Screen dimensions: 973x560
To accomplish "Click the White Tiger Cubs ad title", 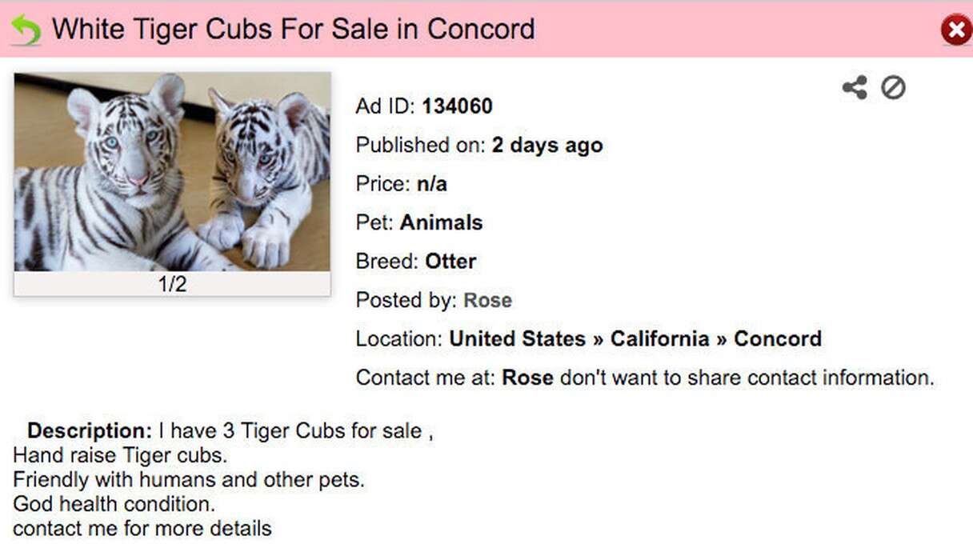I will click(x=293, y=30).
